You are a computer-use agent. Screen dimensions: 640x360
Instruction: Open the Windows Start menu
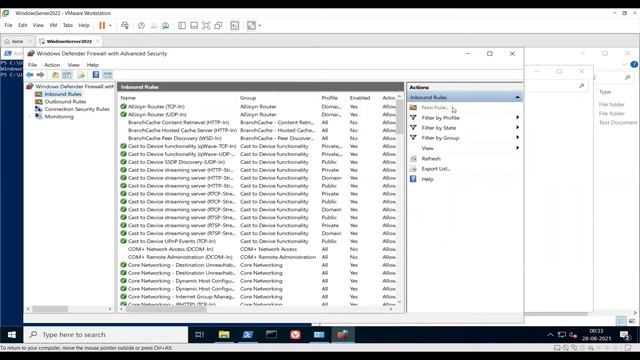click(11, 335)
